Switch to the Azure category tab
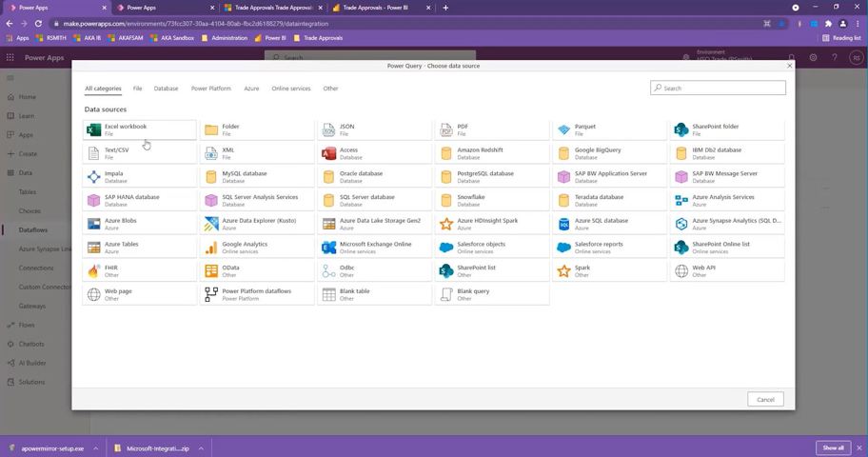868x457 pixels. [x=251, y=89]
